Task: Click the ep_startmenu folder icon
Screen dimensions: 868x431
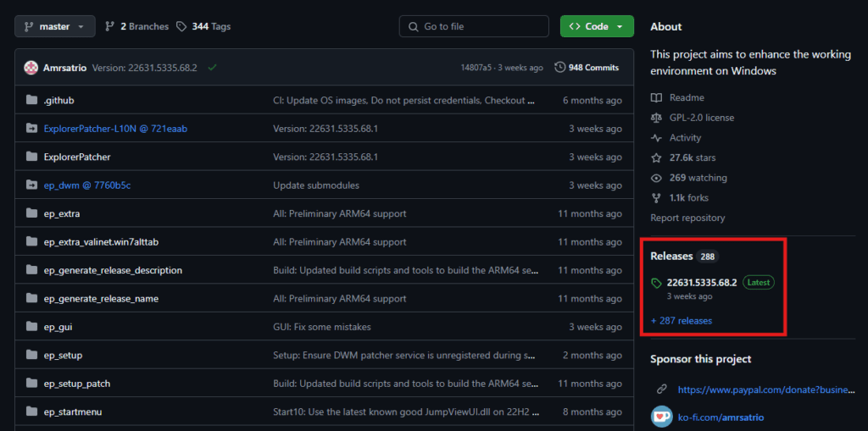Action: coord(31,412)
